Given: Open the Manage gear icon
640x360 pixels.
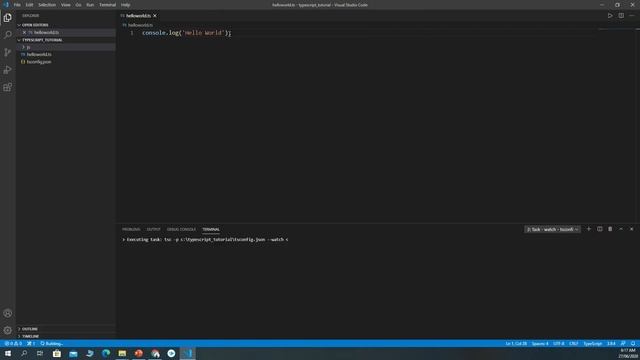Looking at the screenshot, I should 7,330.
